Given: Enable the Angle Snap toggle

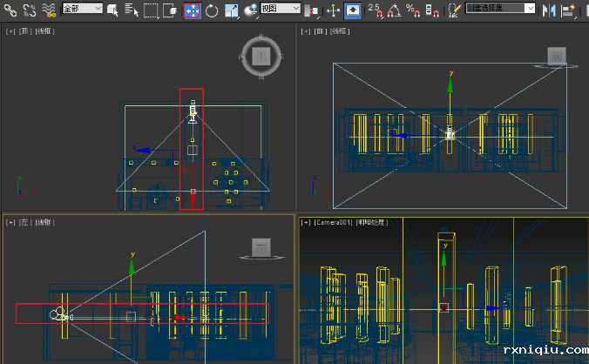Looking at the screenshot, I should tap(394, 10).
